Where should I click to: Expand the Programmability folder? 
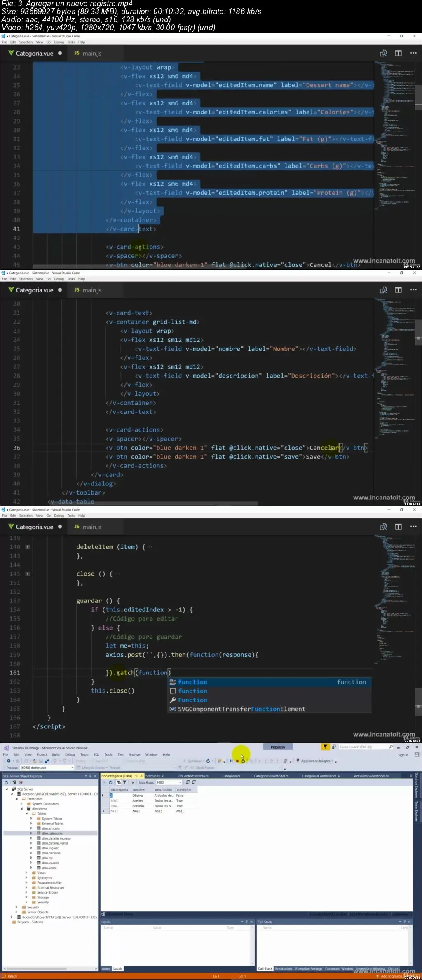(26, 883)
